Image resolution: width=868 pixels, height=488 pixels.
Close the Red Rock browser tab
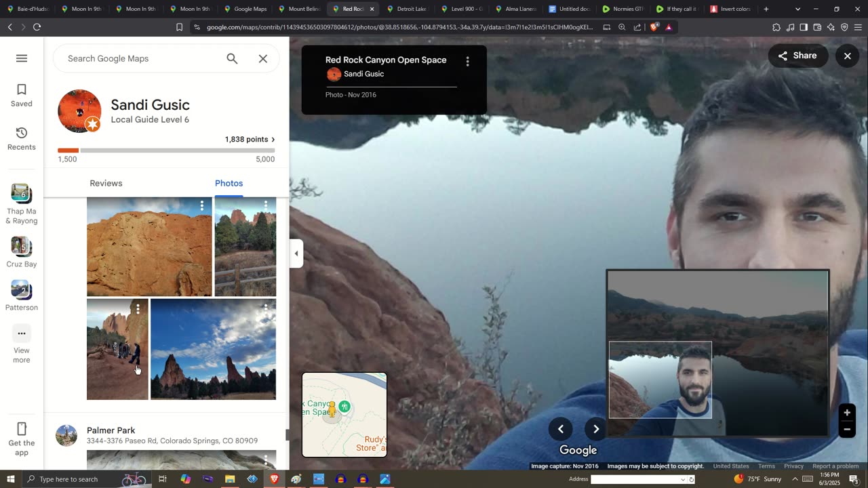point(372,9)
